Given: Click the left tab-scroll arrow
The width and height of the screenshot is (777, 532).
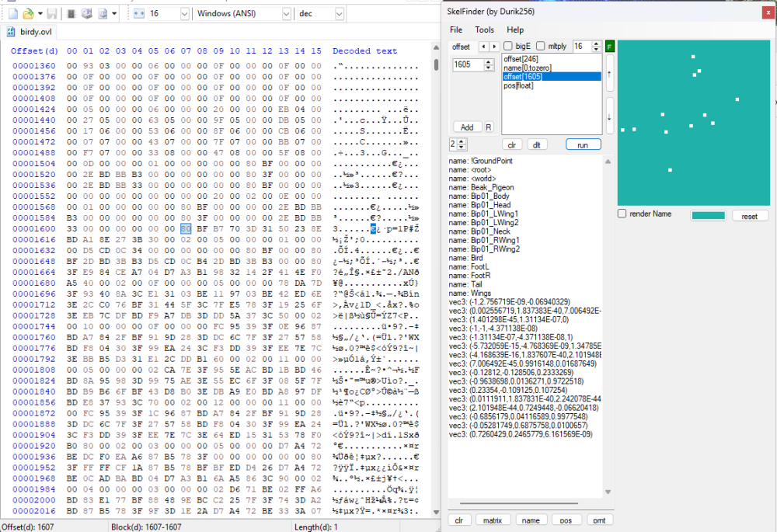Looking at the screenshot, I should point(483,47).
